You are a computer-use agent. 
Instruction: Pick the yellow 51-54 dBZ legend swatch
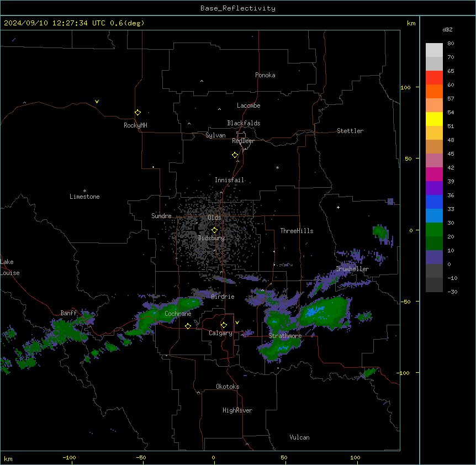point(434,119)
